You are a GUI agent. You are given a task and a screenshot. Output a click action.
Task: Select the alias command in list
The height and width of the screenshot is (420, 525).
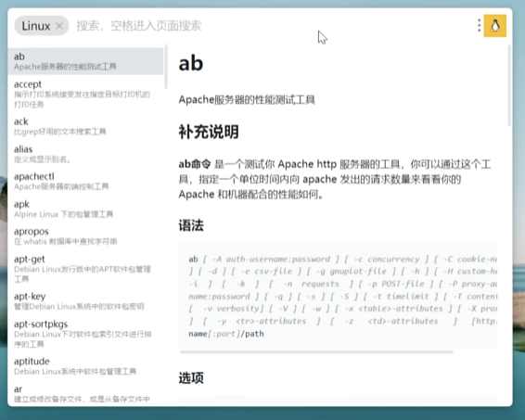(85, 154)
